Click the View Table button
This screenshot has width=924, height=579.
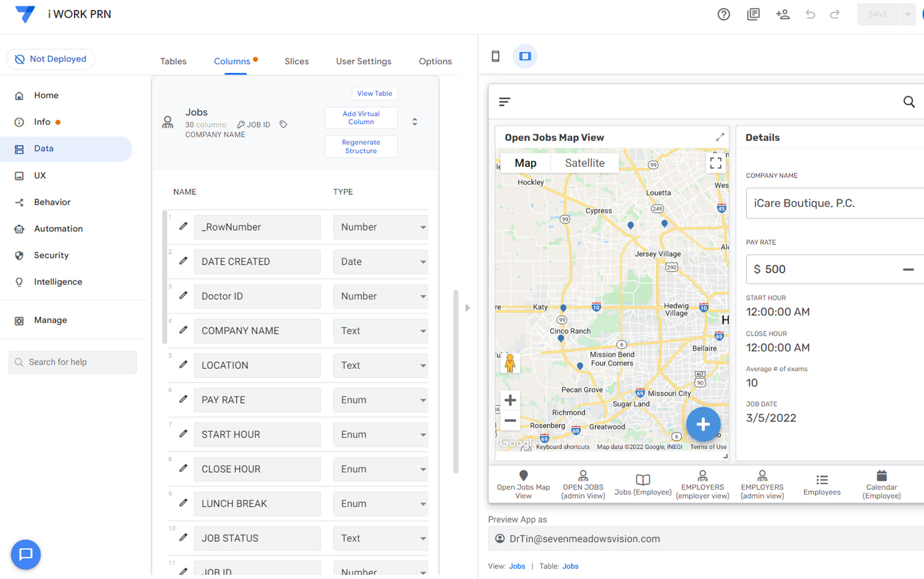(x=375, y=94)
